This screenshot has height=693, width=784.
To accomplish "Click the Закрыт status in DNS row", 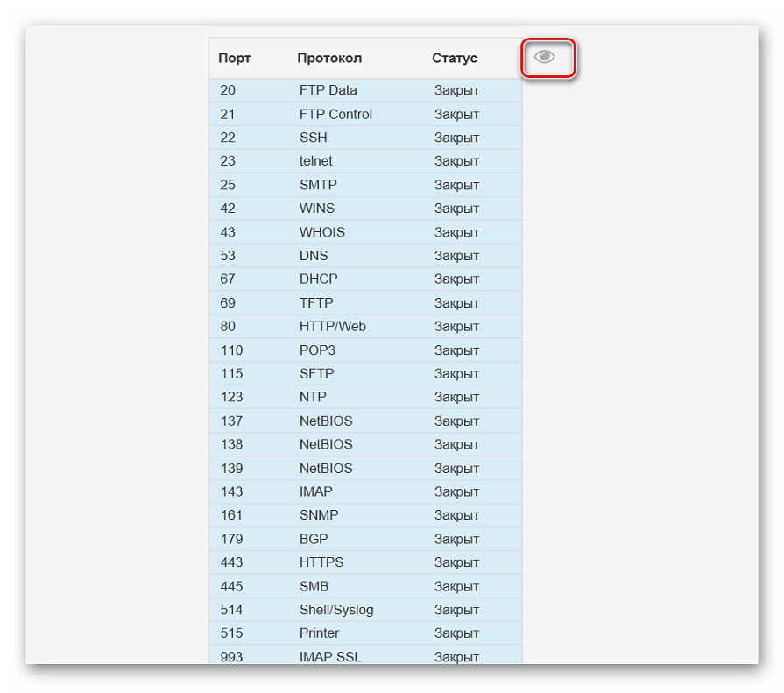I will [x=456, y=256].
